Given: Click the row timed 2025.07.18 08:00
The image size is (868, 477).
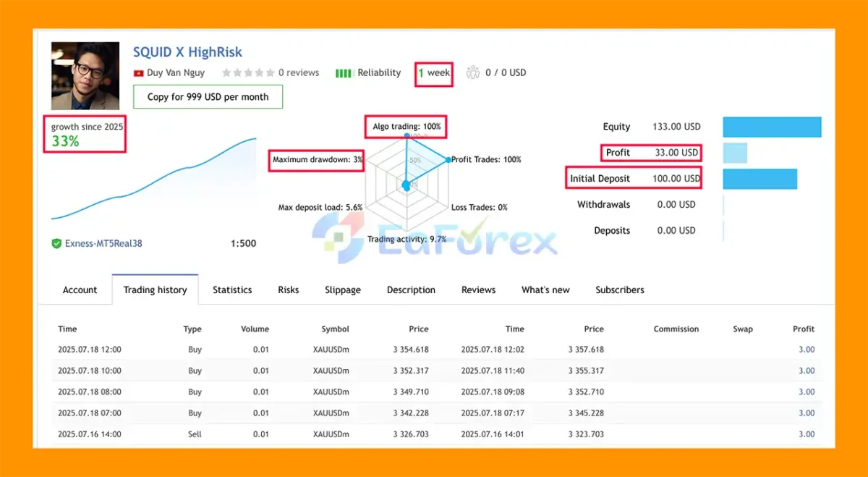Looking at the screenshot, I should click(436, 392).
